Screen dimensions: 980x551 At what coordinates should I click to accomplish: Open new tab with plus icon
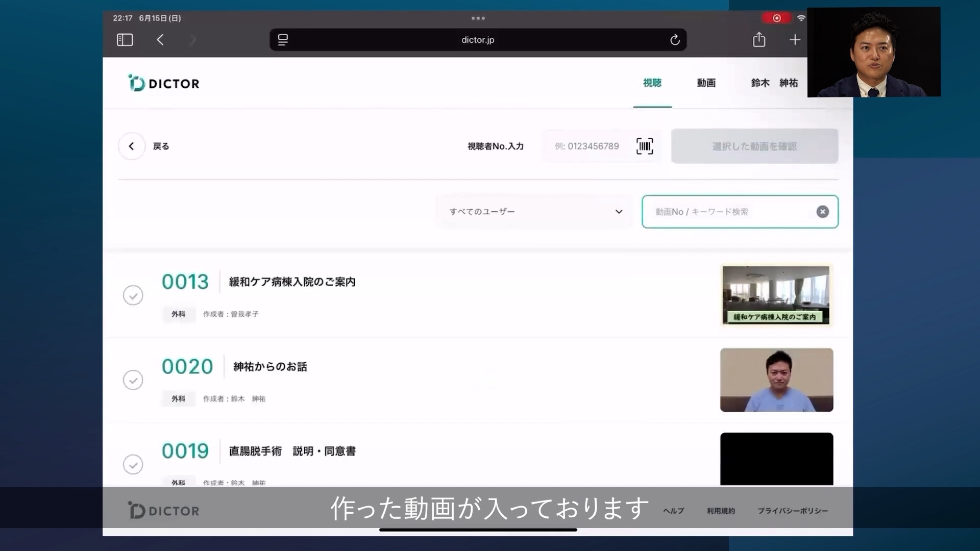point(795,40)
